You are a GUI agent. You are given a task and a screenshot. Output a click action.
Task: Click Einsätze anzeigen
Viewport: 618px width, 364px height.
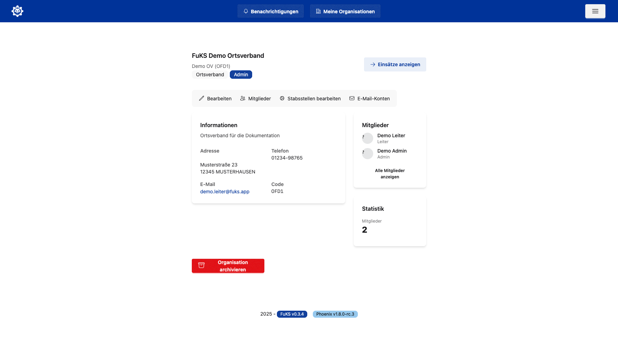click(x=395, y=64)
